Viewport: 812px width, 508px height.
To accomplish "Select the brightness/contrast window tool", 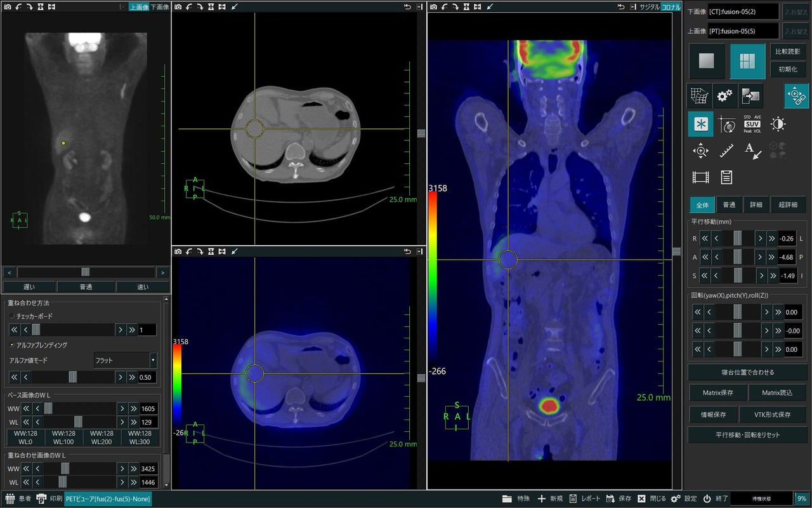I will (778, 124).
